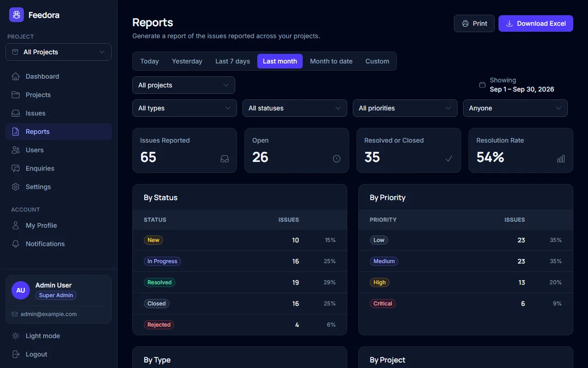Image resolution: width=588 pixels, height=368 pixels.
Task: Select the Last month tab
Action: tap(280, 61)
